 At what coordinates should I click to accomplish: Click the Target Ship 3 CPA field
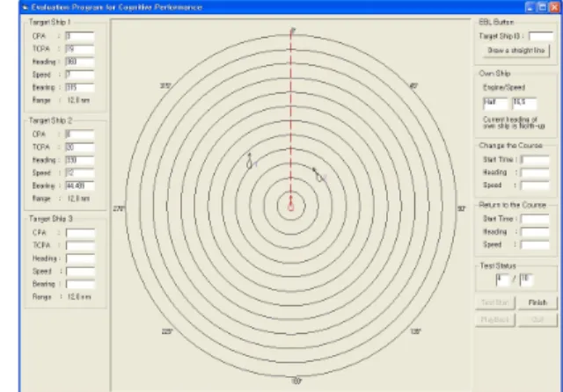[80, 233]
